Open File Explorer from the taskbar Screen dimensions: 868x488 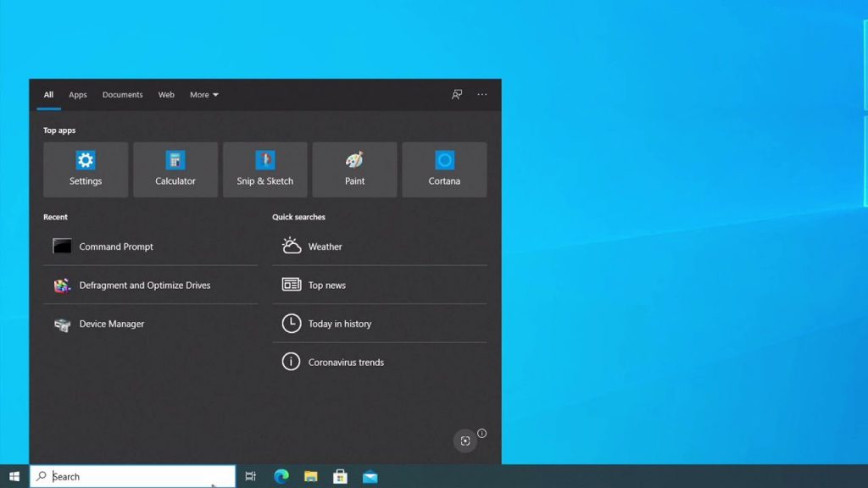tap(310, 476)
